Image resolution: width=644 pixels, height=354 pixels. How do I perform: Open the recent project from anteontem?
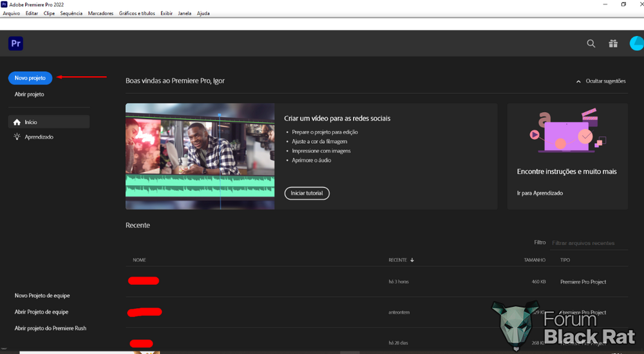coord(377,312)
